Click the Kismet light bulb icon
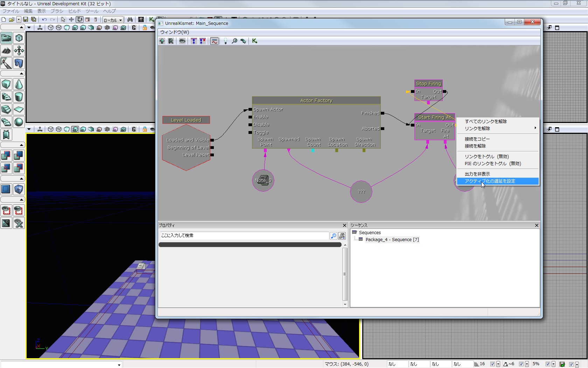Image resolution: width=588 pixels, height=368 pixels. pos(225,41)
